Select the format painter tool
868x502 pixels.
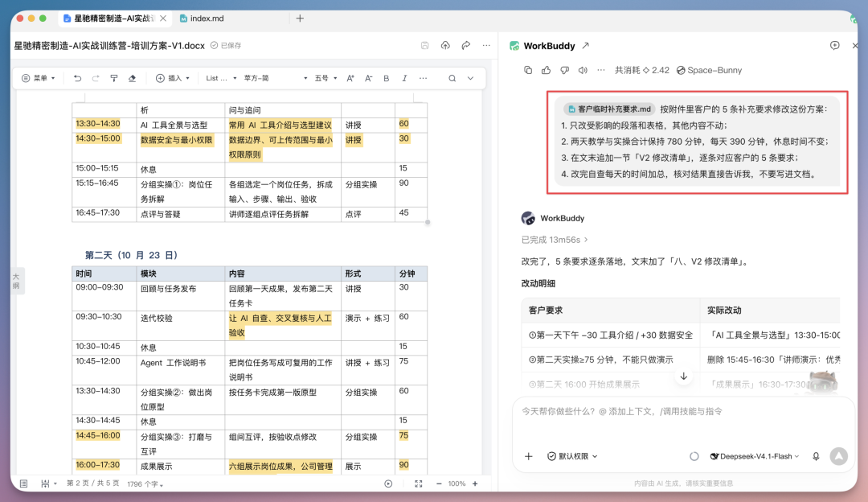coord(114,78)
